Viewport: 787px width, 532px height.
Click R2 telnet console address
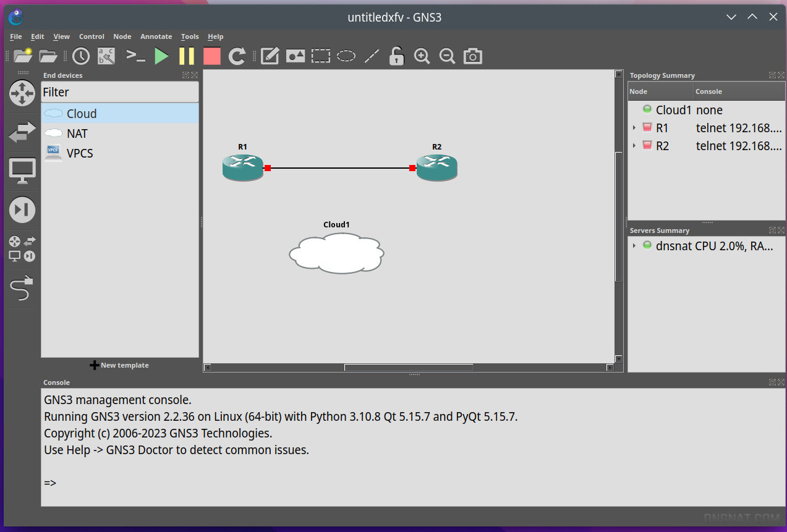739,146
